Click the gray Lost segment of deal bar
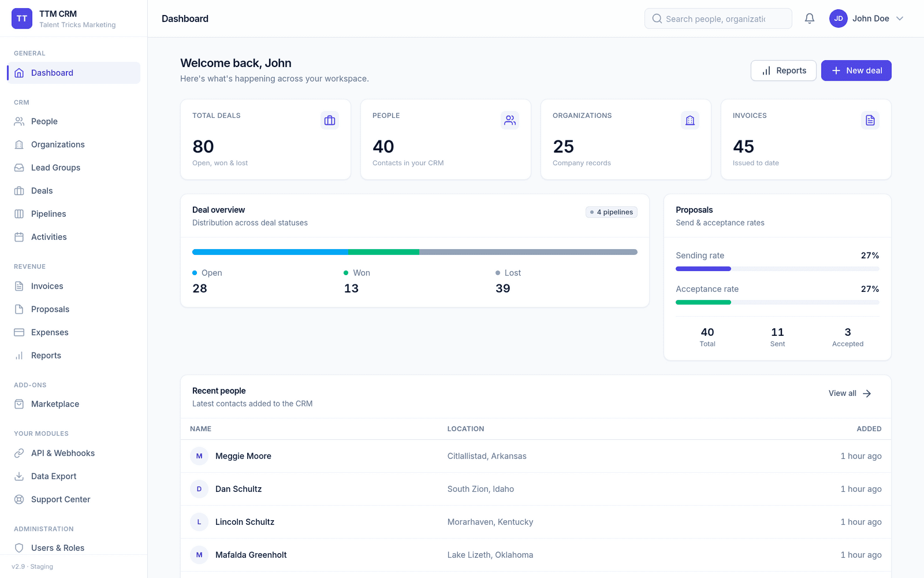 528,252
